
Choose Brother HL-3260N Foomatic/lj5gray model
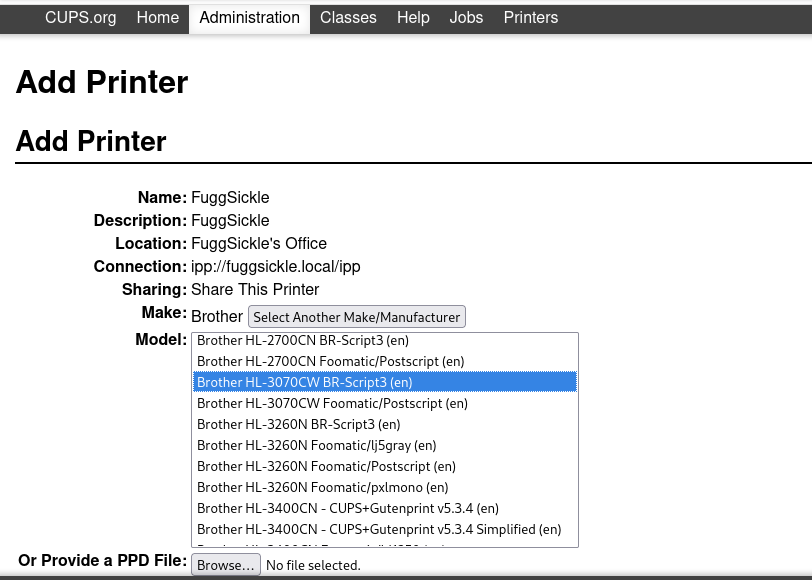click(316, 445)
